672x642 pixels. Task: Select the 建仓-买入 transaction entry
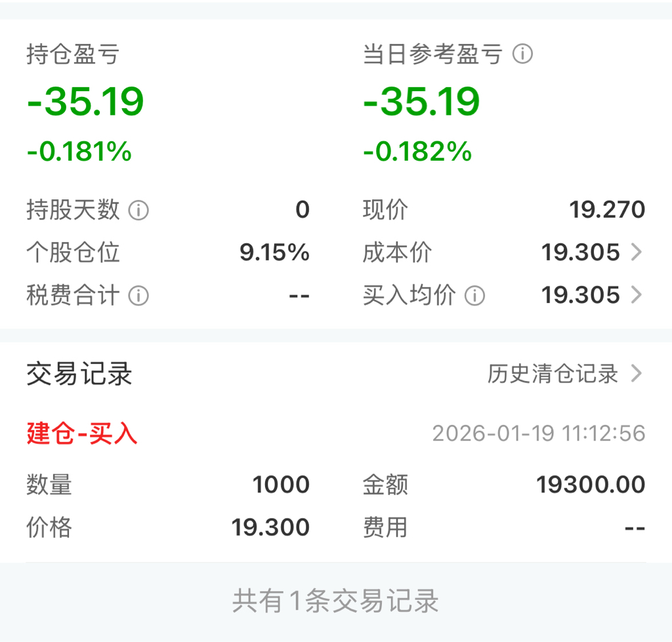coord(82,433)
